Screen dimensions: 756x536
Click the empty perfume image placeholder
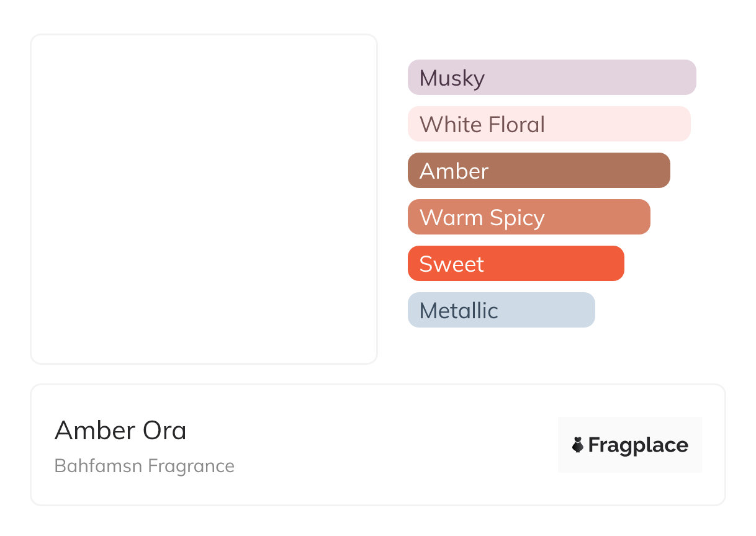204,199
